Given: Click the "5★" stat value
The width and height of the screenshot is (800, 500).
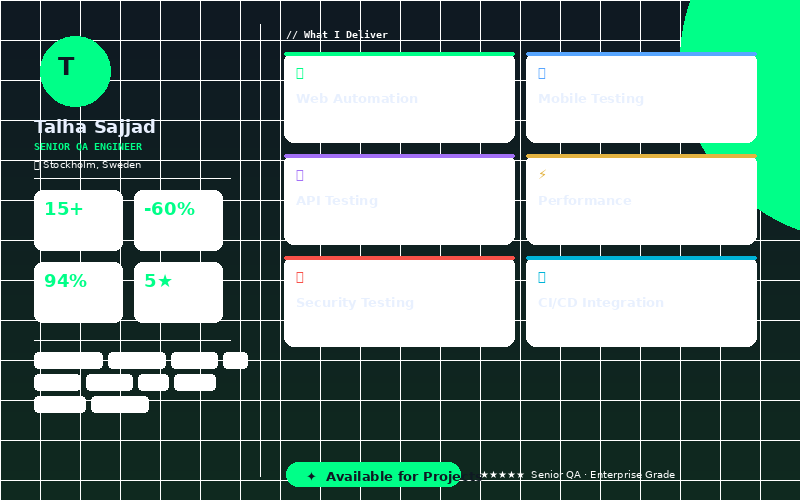Looking at the screenshot, I should click(158, 281).
